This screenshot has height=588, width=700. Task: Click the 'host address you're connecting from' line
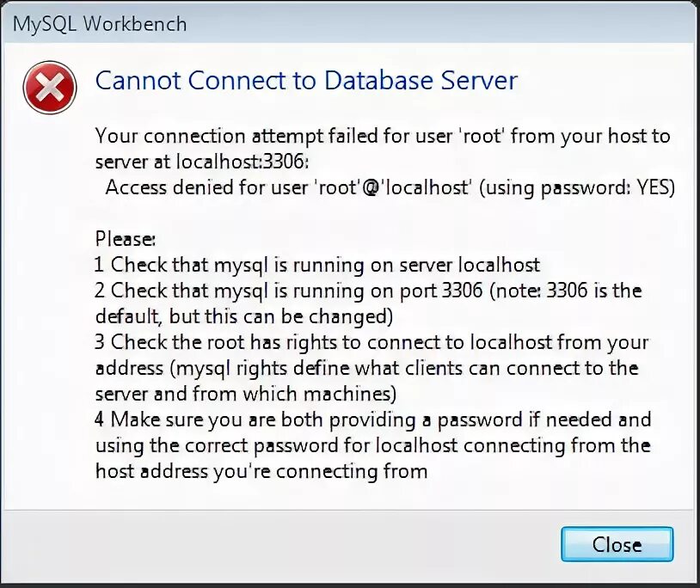(261, 471)
